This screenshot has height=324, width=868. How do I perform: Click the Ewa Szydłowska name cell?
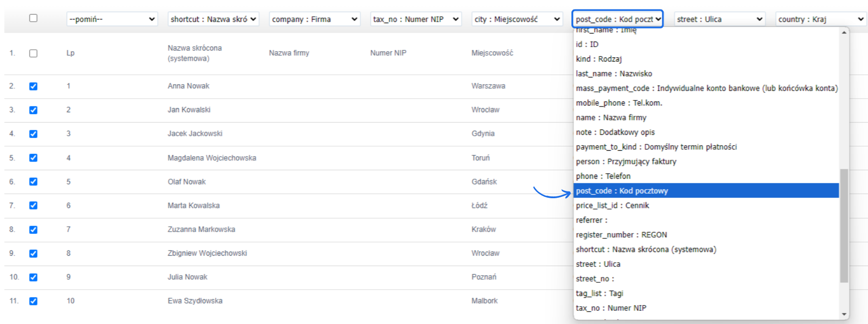click(195, 301)
